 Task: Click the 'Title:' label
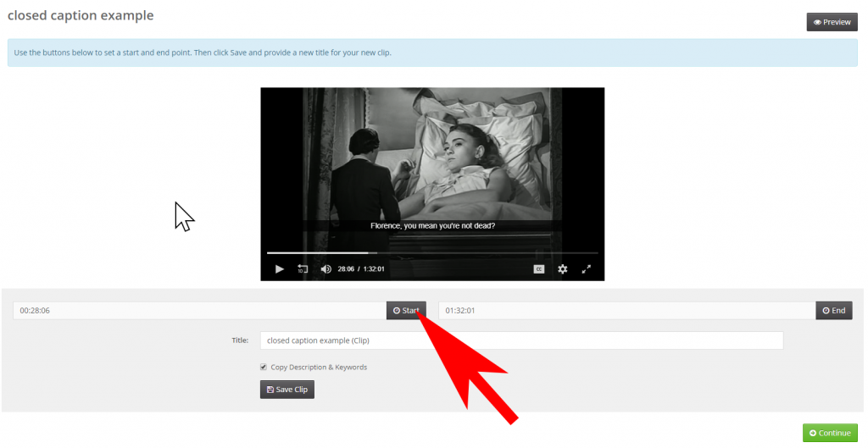tap(240, 340)
